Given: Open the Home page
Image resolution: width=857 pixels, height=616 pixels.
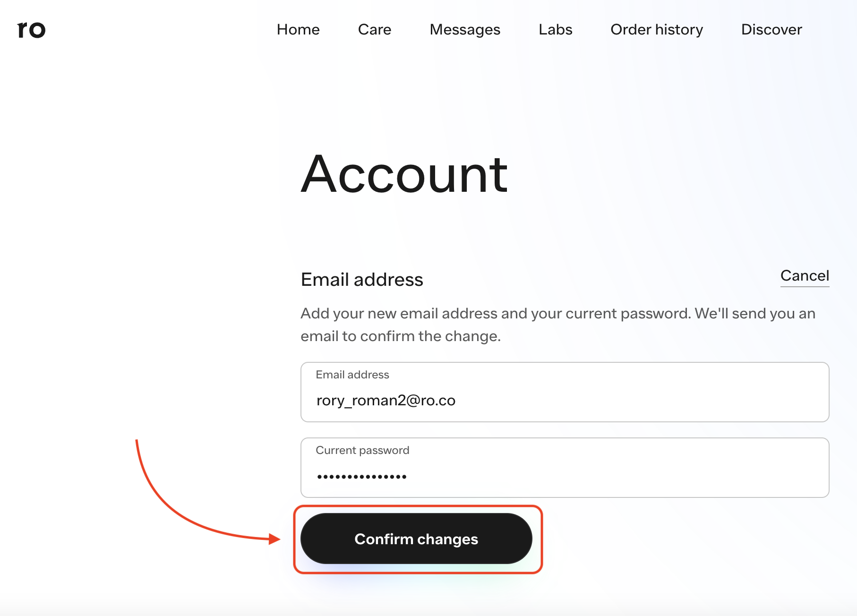Looking at the screenshot, I should click(298, 30).
